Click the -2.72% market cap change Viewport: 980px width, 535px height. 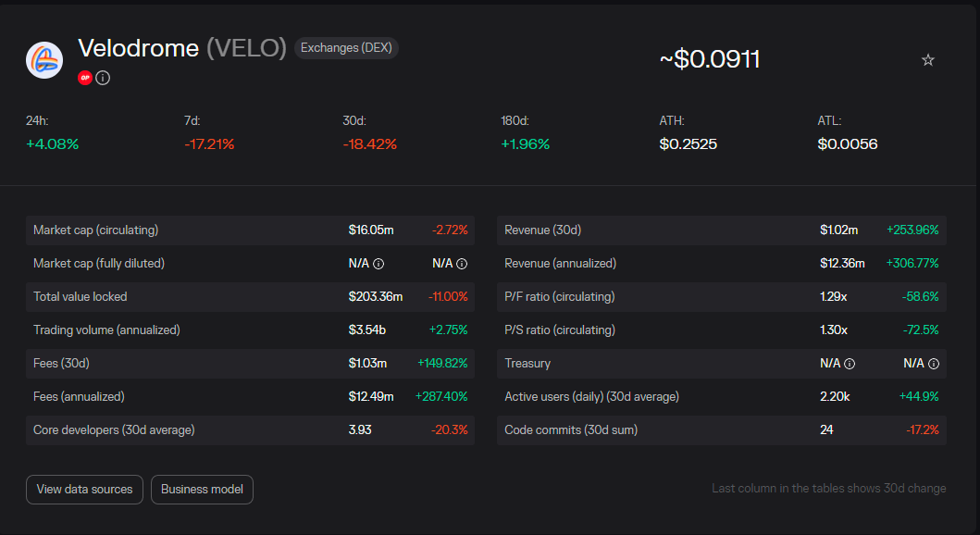point(450,230)
